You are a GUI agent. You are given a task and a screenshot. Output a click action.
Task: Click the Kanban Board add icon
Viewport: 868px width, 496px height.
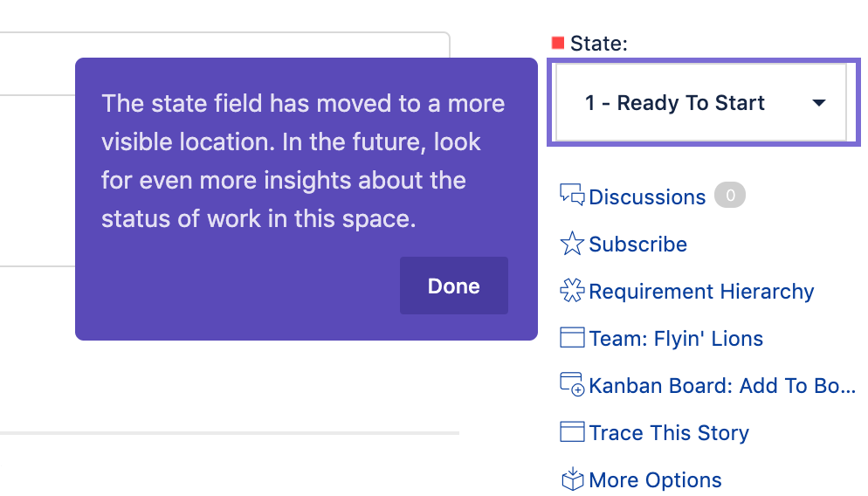point(572,384)
